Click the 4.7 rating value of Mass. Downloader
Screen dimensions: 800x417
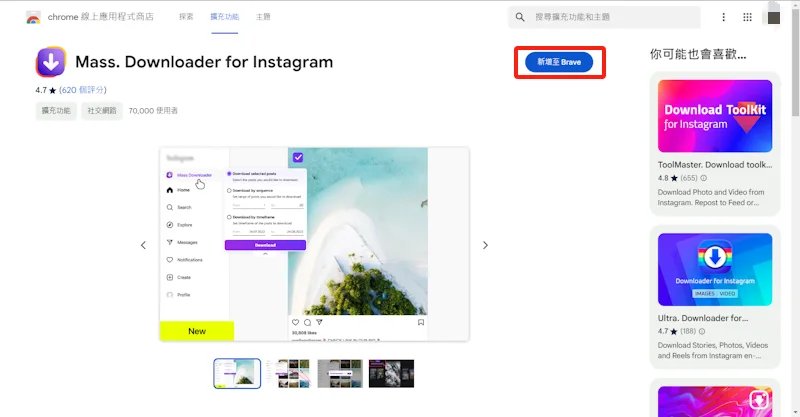point(41,90)
